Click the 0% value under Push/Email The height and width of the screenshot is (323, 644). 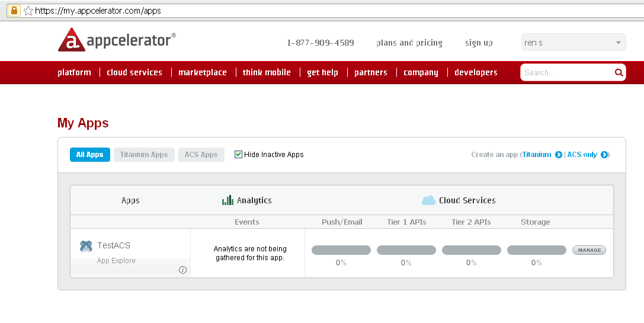341,263
